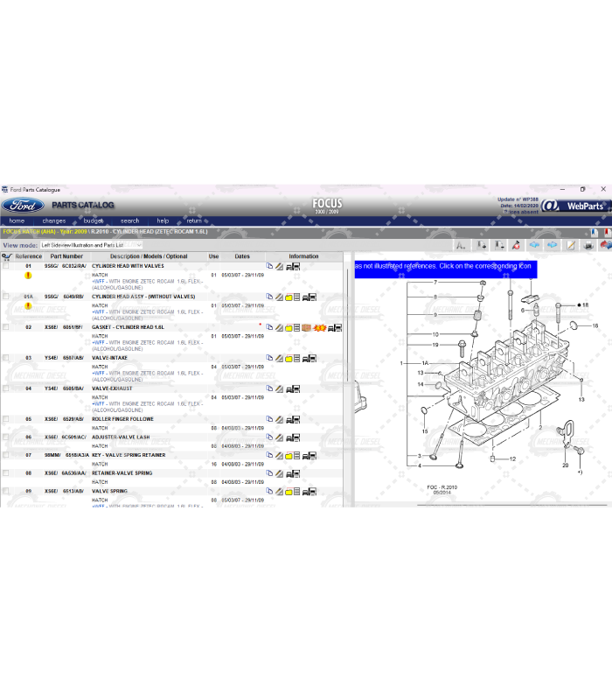Viewport: 612px width, 700px height.
Task: Select checkbox for Valve-Exhaust reference 04
Action: [6, 388]
